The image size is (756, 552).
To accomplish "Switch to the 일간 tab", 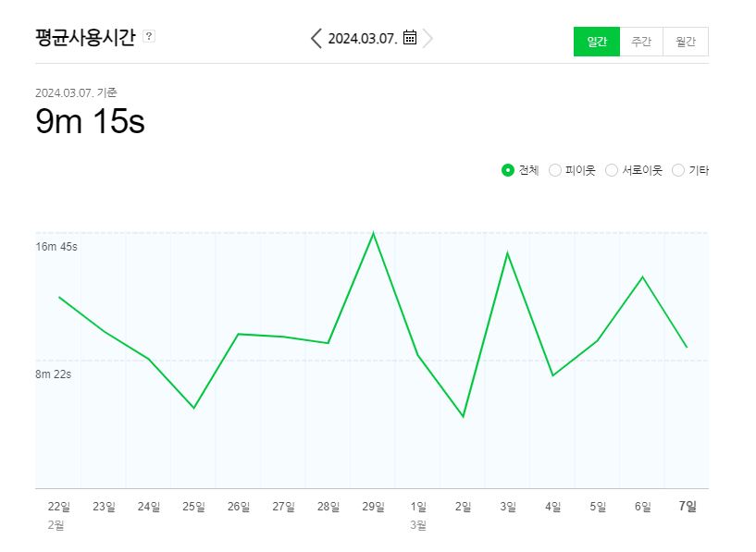I will tap(597, 42).
